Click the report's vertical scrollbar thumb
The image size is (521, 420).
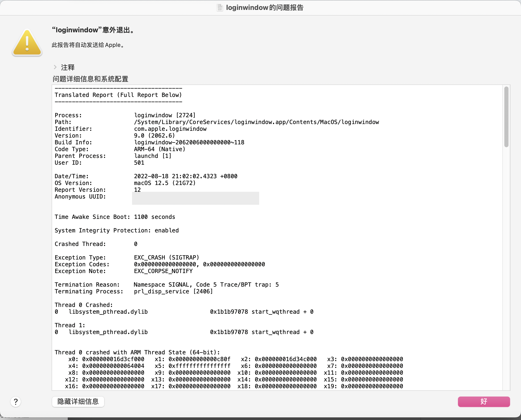[506, 117]
